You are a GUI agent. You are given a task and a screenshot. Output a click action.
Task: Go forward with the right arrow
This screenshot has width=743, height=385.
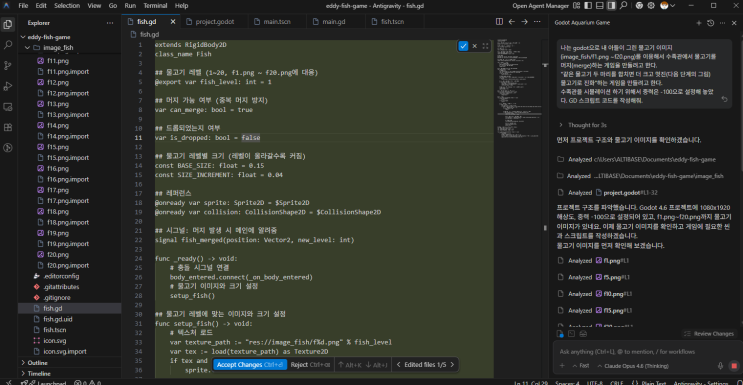(525, 22)
